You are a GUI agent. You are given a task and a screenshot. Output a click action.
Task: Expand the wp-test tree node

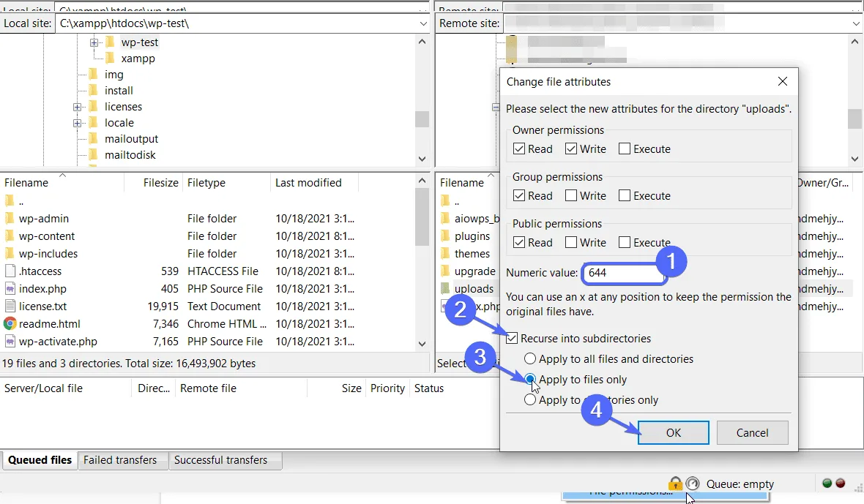[x=94, y=42]
